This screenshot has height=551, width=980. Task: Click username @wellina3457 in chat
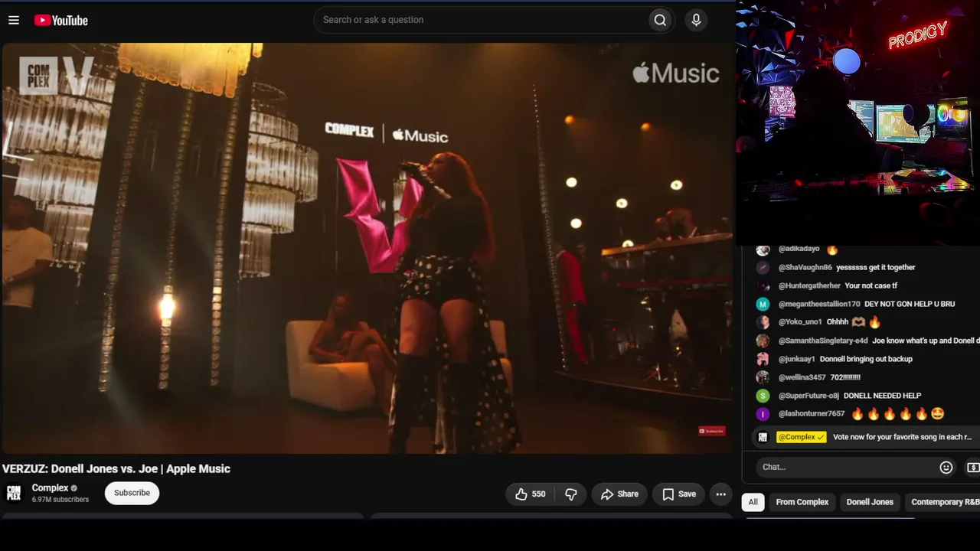pos(802,377)
